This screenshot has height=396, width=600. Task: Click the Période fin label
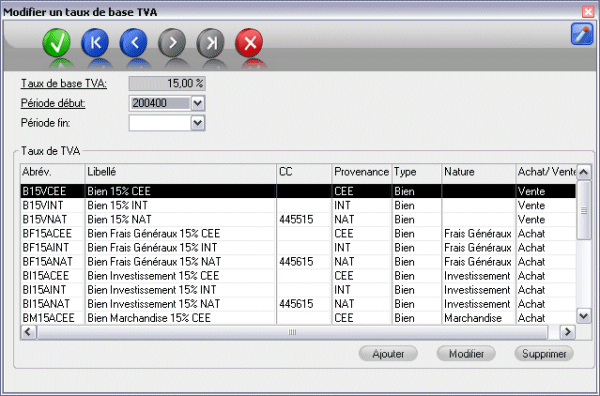[46, 123]
